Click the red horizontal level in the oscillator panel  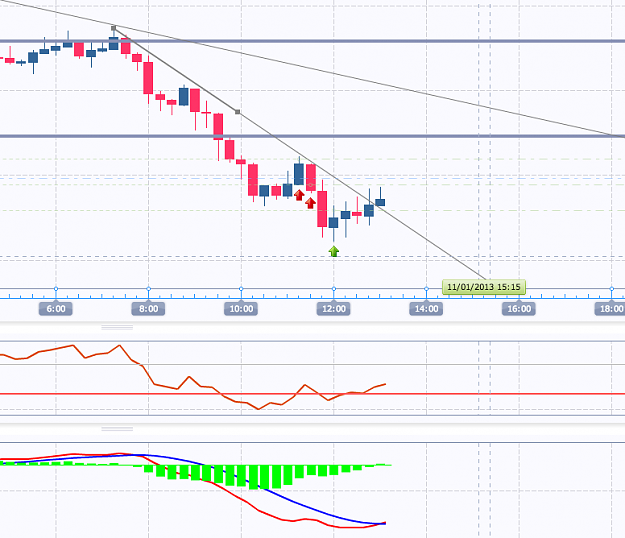click(x=312, y=394)
